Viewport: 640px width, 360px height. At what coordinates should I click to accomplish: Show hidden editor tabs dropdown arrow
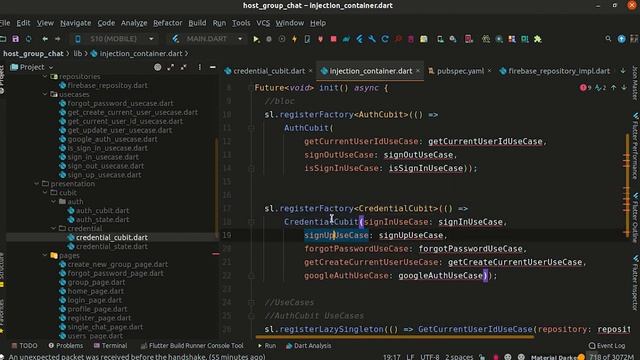tap(623, 71)
